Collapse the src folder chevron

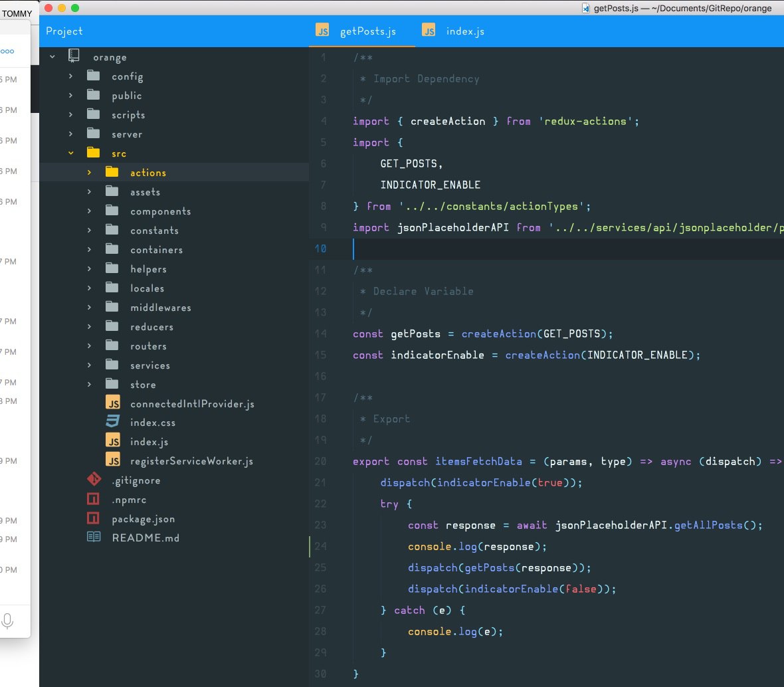click(70, 153)
